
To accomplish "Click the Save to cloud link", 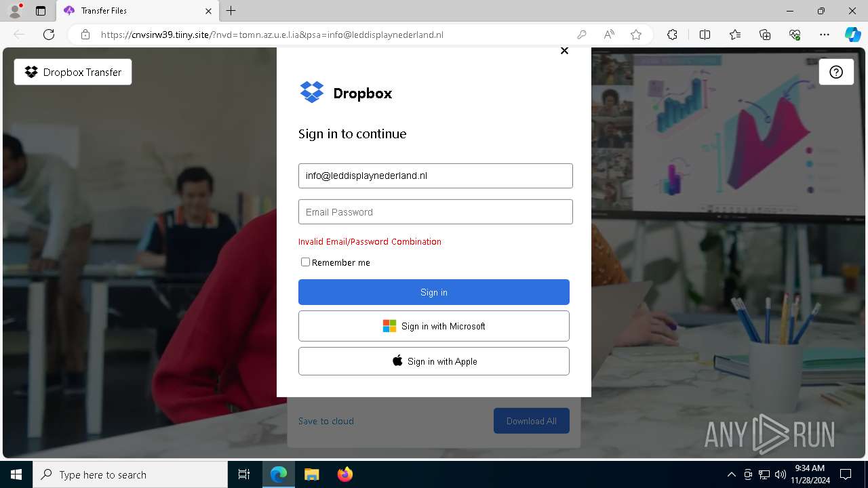I will click(x=326, y=421).
